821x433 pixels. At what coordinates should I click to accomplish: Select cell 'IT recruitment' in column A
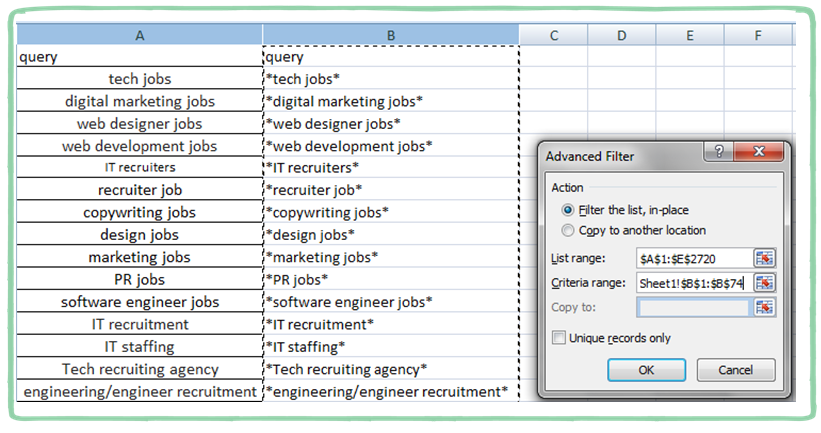[x=140, y=324]
